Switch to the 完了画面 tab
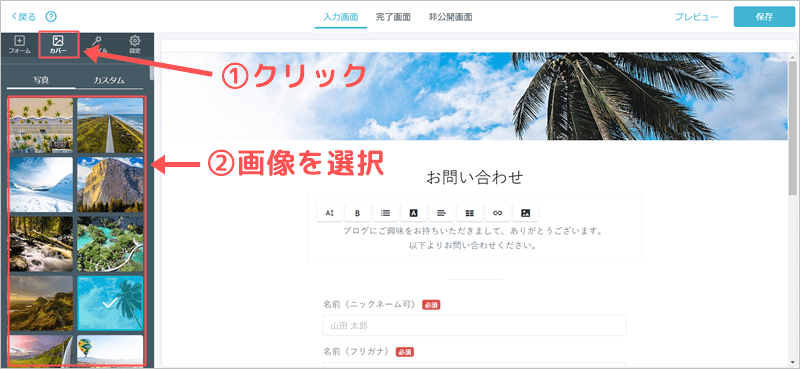800x369 pixels. (x=393, y=17)
